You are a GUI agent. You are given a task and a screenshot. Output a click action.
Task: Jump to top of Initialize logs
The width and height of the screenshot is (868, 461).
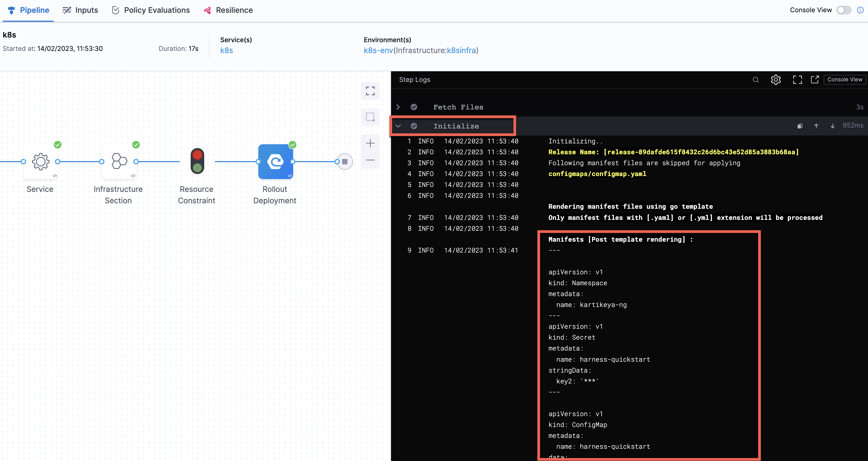coord(816,126)
